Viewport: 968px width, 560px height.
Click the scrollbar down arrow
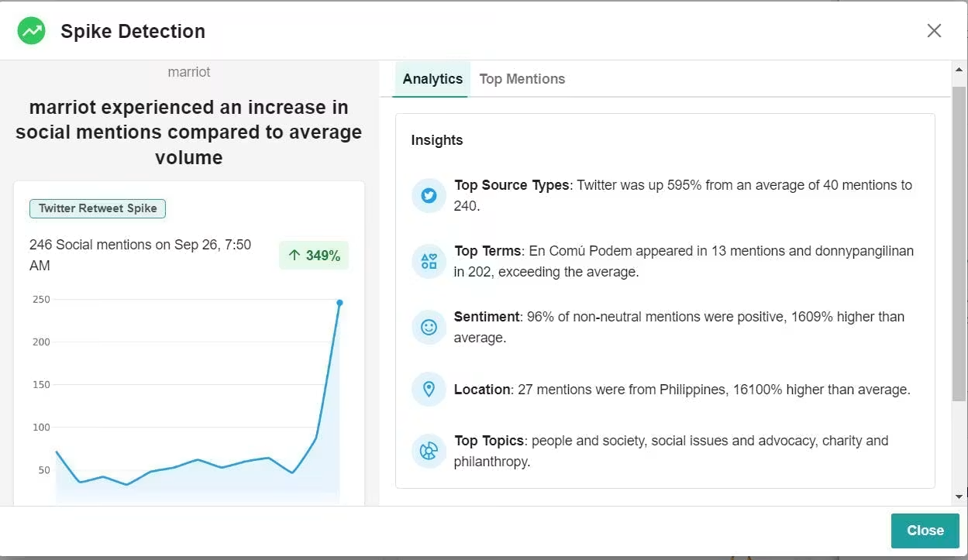[x=959, y=496]
